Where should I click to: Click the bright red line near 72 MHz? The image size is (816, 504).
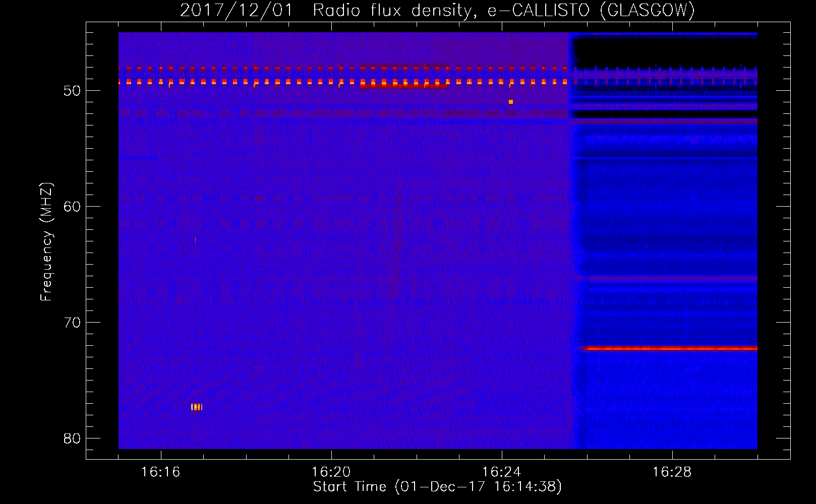(669, 348)
